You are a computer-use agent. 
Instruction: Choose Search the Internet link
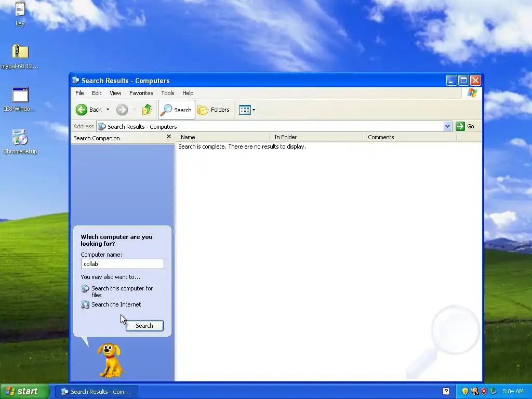coord(111,304)
